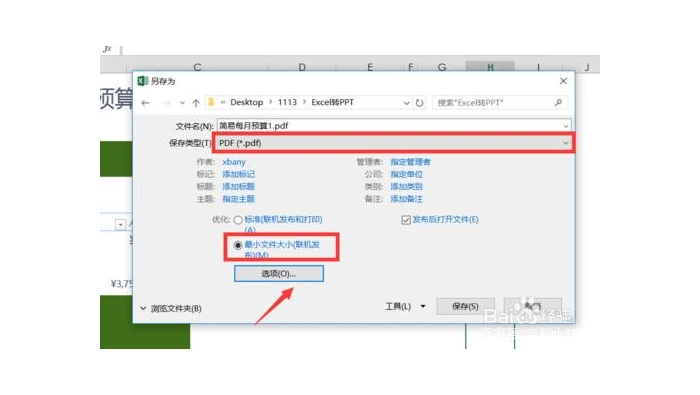The height and width of the screenshot is (395, 700).
Task: Select the 标准(联机发布和打印) radio option
Action: click(x=238, y=220)
